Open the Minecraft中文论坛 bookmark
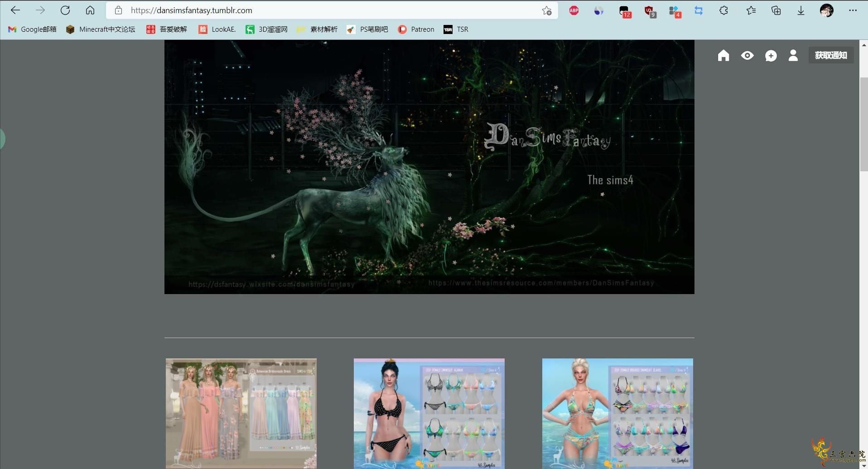This screenshot has height=469, width=868. pos(101,29)
